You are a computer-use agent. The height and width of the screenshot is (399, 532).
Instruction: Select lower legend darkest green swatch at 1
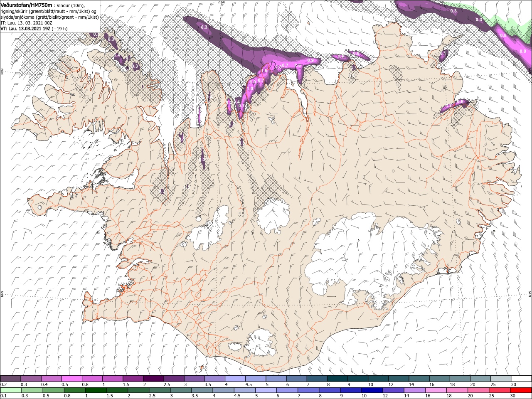tap(96, 390)
